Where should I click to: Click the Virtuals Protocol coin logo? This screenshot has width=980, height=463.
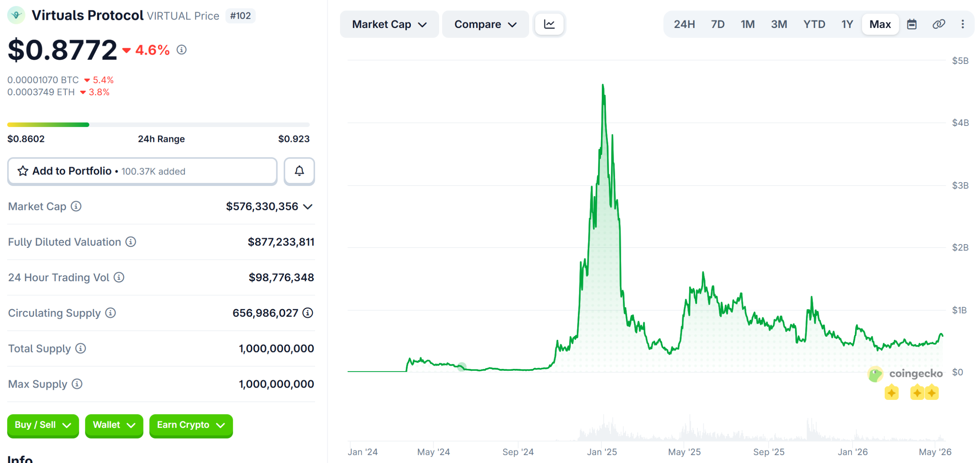tap(16, 15)
